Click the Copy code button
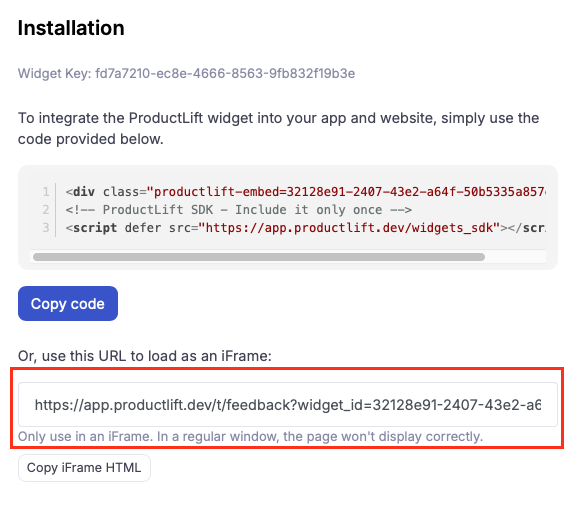Image resolution: width=573 pixels, height=506 pixels. [68, 303]
